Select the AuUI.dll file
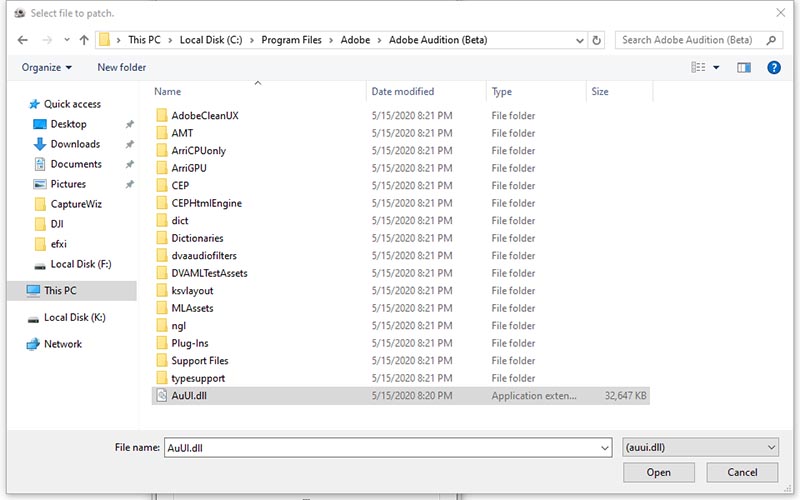The image size is (800, 500). (401, 396)
